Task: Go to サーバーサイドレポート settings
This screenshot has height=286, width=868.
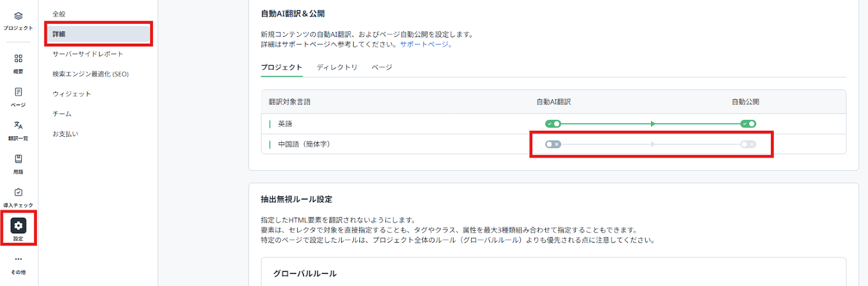Action: (88, 54)
